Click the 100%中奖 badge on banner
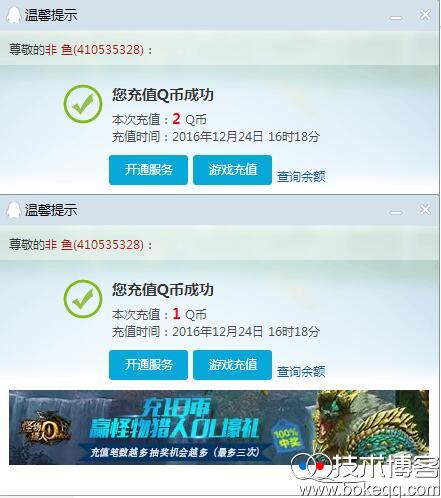This screenshot has height=498, width=441. [x=287, y=439]
